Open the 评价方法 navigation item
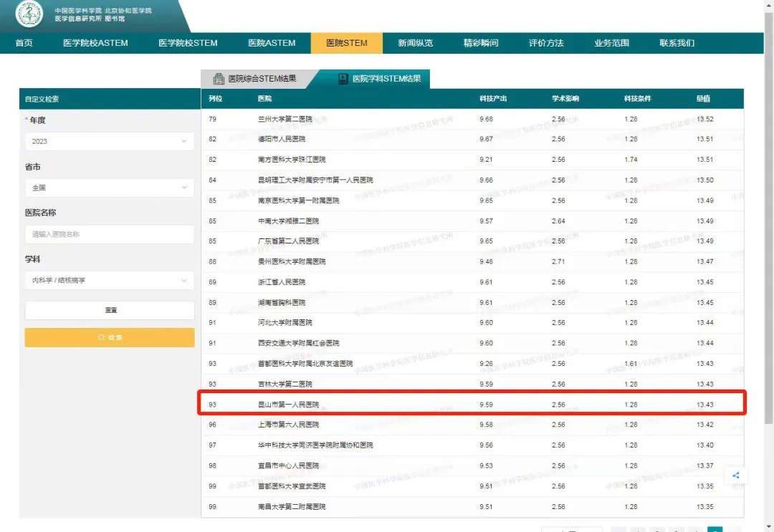 (546, 43)
